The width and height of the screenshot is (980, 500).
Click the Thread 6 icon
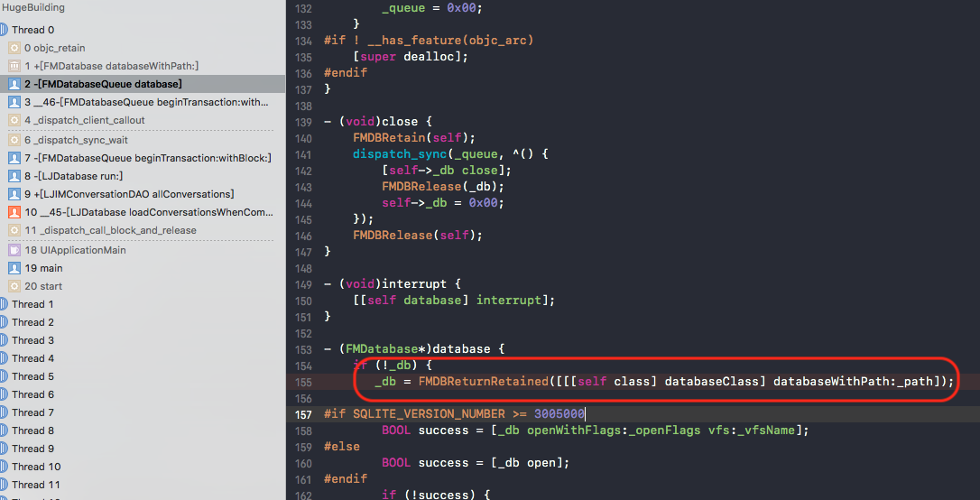point(4,395)
